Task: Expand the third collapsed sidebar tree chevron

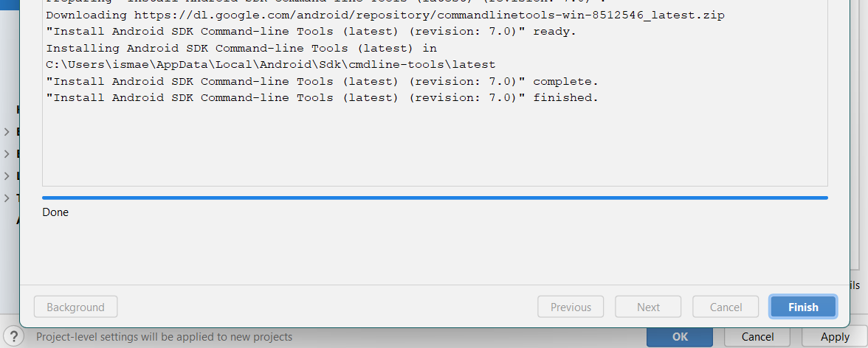Action: tap(7, 176)
